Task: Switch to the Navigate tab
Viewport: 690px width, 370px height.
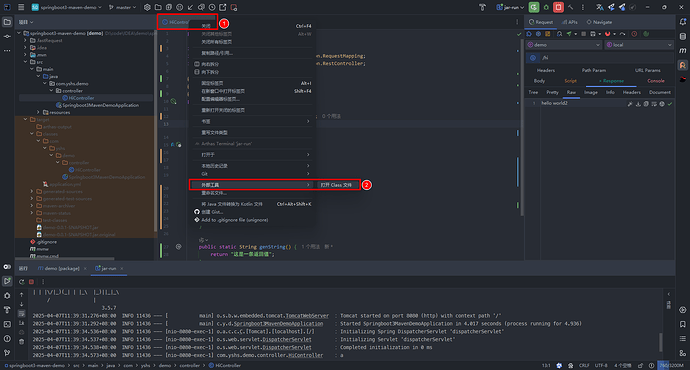Action: click(599, 22)
